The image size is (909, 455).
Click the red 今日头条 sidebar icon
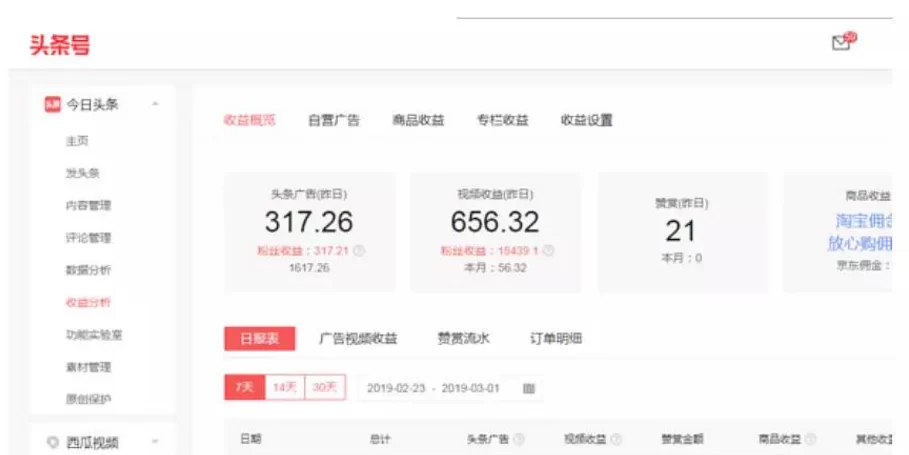tap(52, 104)
